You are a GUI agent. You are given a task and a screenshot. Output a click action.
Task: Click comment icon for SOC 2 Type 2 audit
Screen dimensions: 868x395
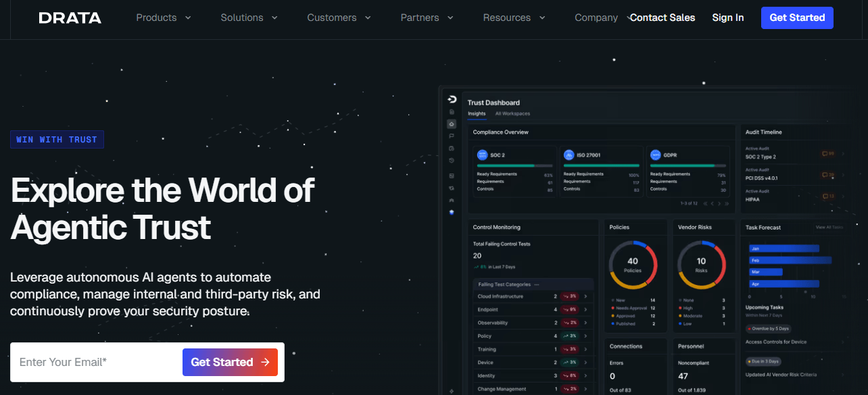pos(825,153)
